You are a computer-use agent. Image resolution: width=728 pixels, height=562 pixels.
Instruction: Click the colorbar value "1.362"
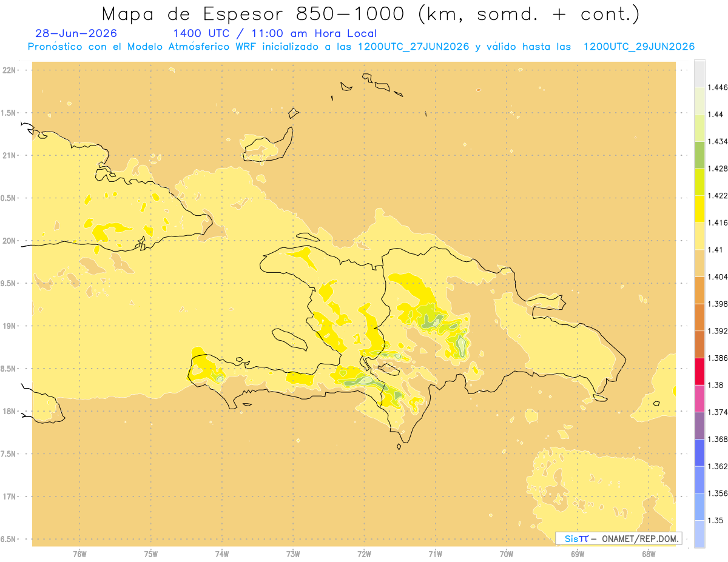tap(718, 466)
